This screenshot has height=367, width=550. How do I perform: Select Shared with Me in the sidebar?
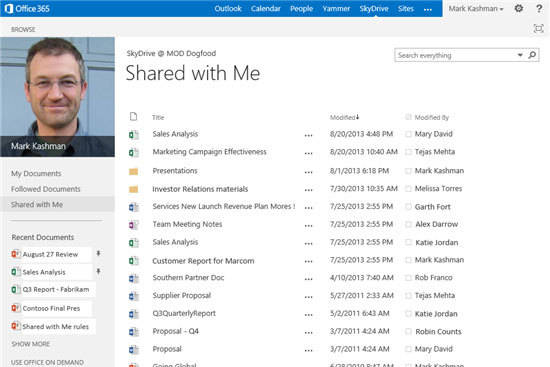[37, 204]
